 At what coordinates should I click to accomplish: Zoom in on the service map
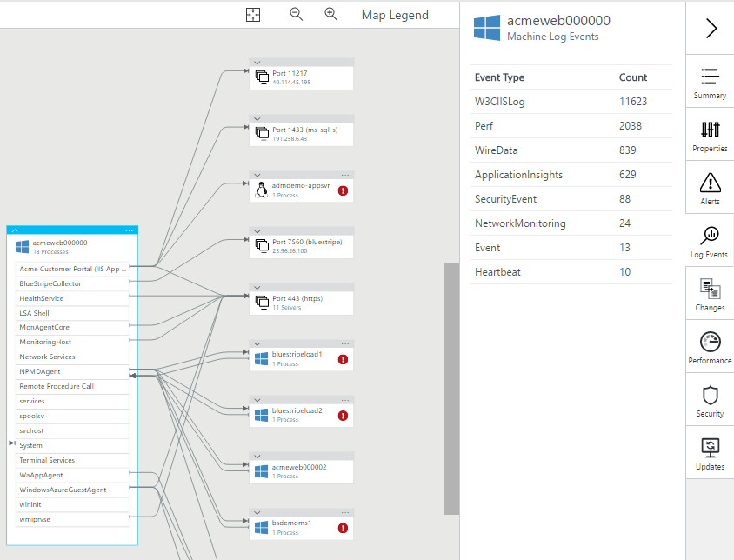click(x=330, y=15)
